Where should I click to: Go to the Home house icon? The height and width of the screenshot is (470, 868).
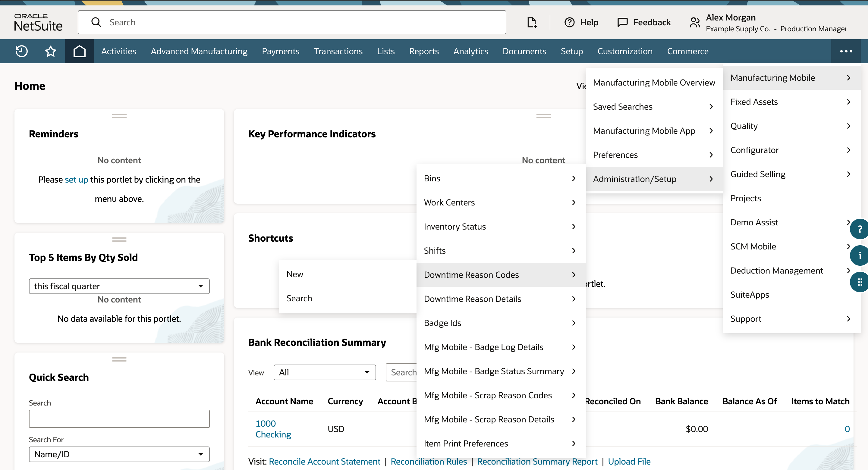coord(80,51)
